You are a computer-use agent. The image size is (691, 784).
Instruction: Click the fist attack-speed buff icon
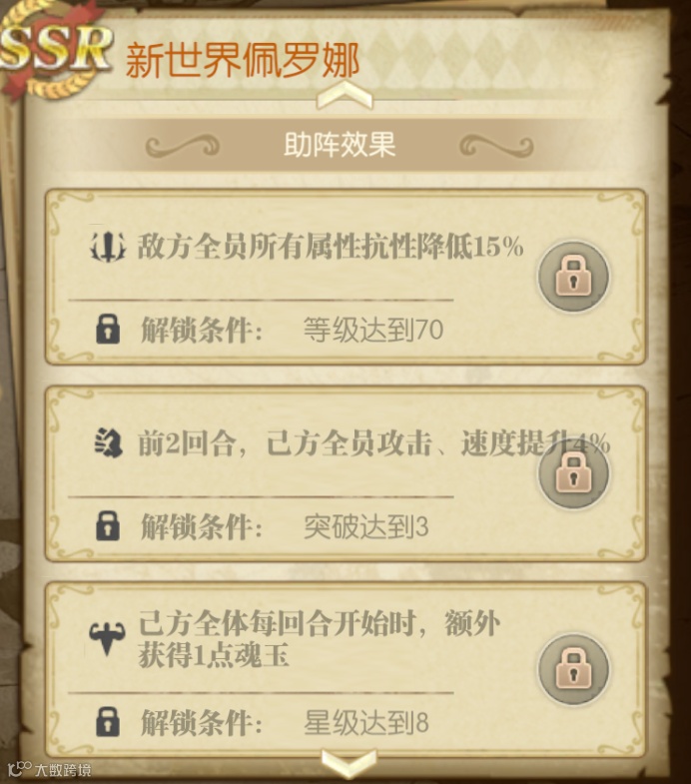[109, 443]
